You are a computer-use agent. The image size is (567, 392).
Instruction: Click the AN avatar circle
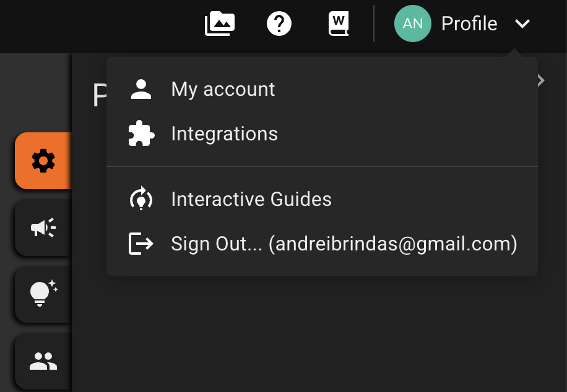click(412, 23)
